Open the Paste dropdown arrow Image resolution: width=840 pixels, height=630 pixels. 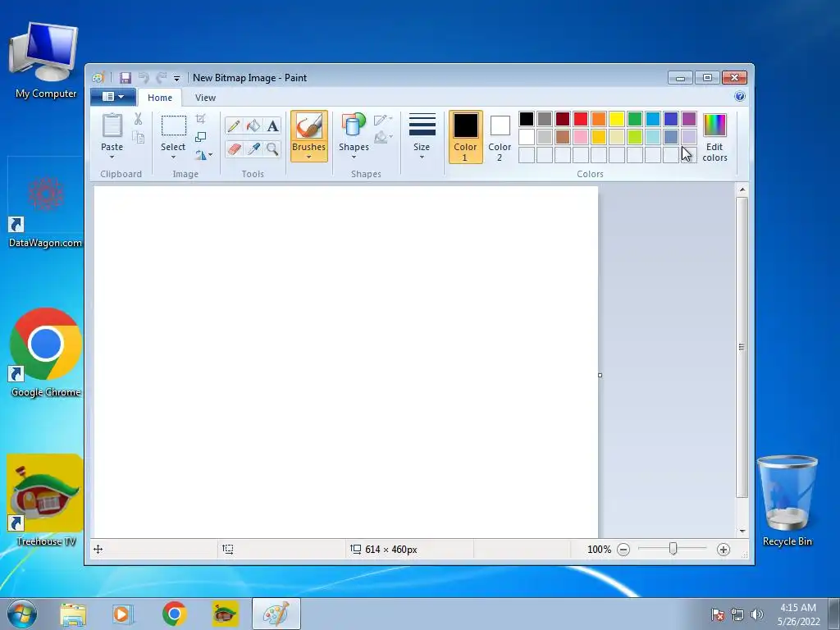pyautogui.click(x=112, y=157)
